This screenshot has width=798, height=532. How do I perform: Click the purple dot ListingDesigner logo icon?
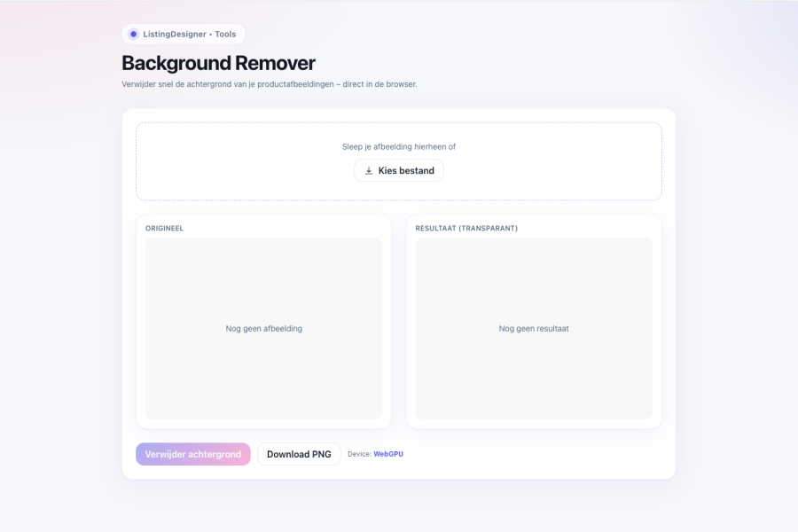click(133, 35)
